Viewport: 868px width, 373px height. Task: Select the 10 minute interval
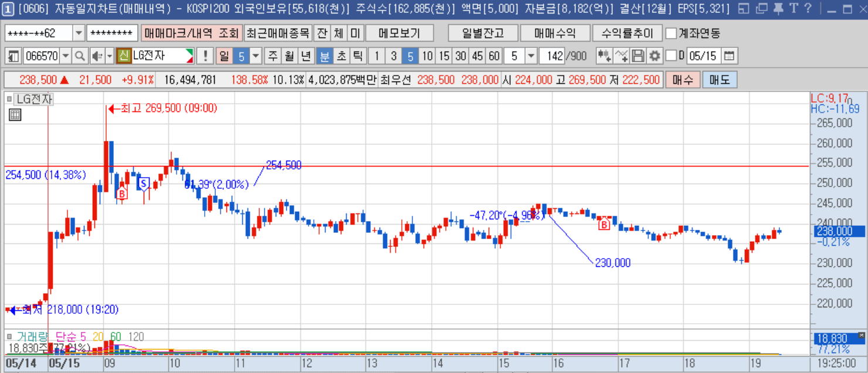coord(428,56)
